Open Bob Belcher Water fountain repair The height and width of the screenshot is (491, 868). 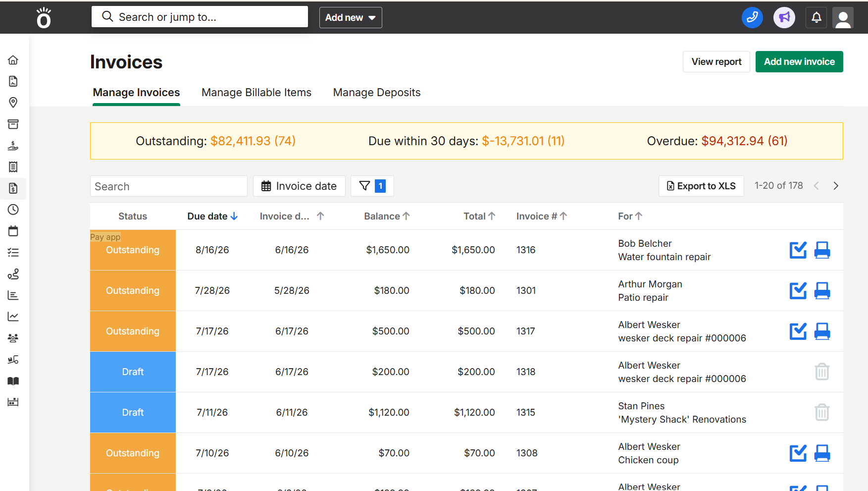(664, 250)
